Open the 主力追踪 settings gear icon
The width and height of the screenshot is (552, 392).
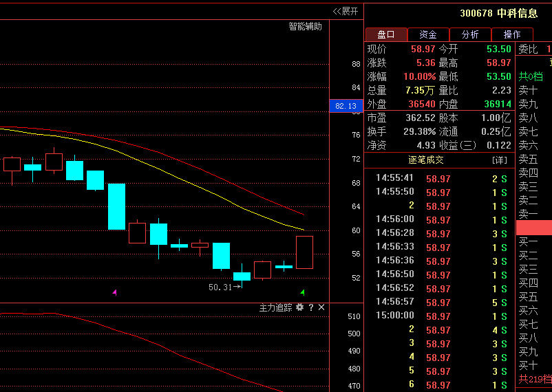pos(299,307)
